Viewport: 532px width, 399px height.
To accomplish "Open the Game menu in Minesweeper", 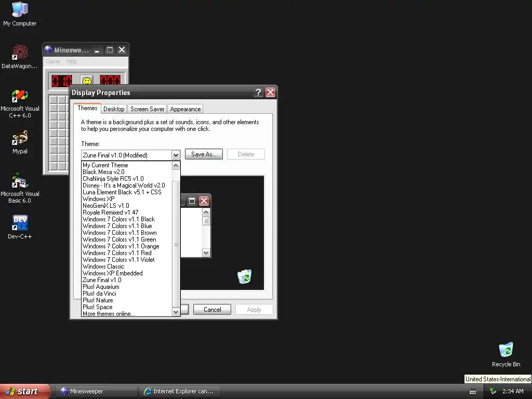I will (x=53, y=61).
